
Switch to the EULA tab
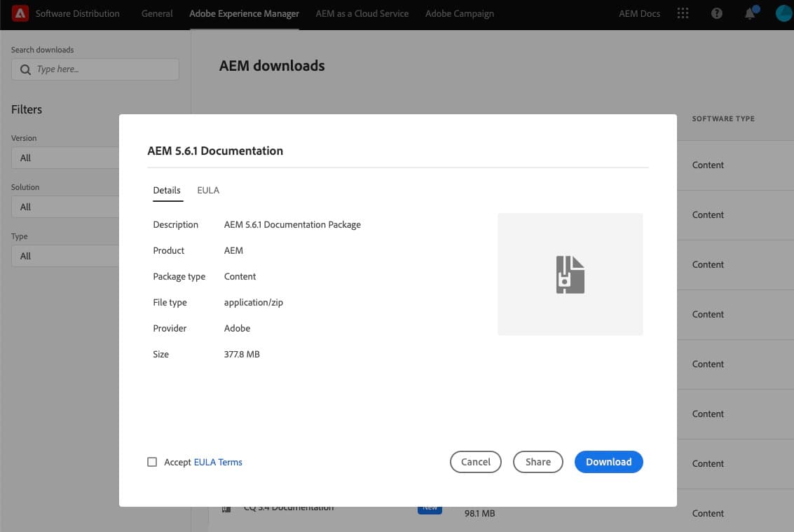pos(207,190)
